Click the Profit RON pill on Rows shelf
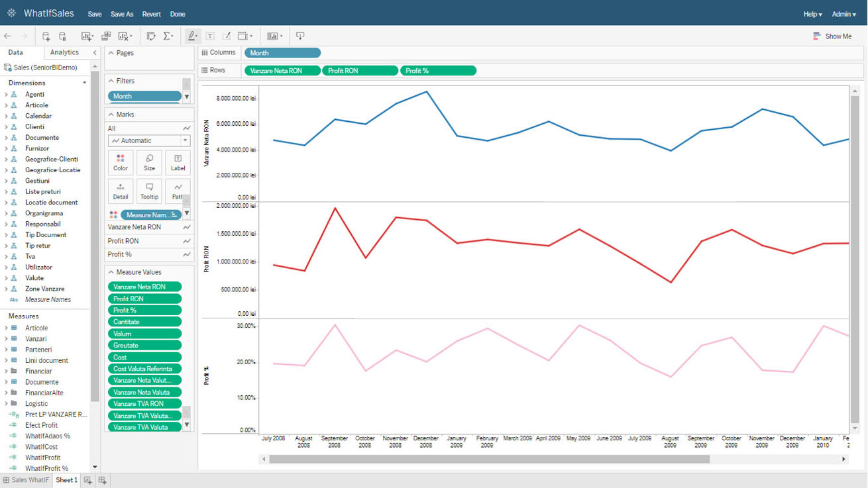 360,71
